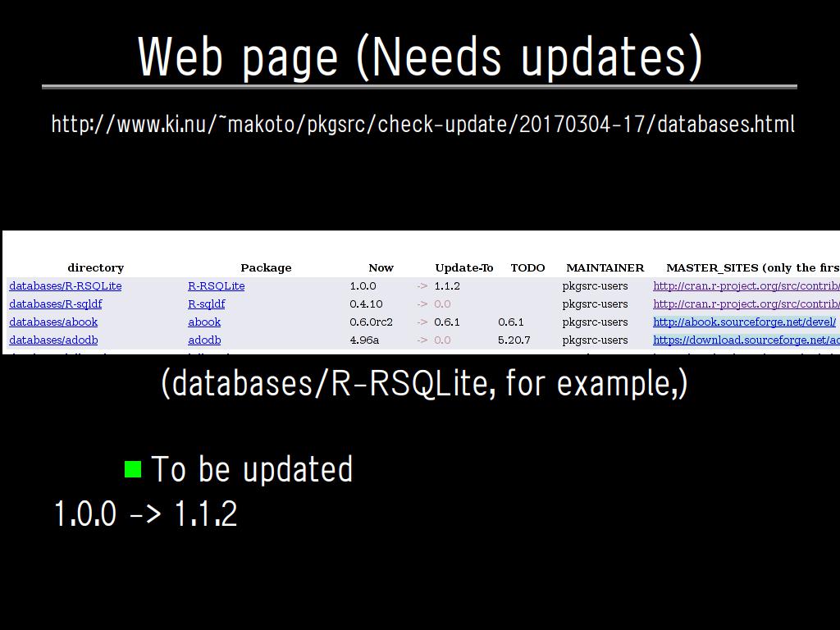Click the 'Web page (Needs updates)' slide title
The width and height of the screenshot is (840, 630).
420,57
